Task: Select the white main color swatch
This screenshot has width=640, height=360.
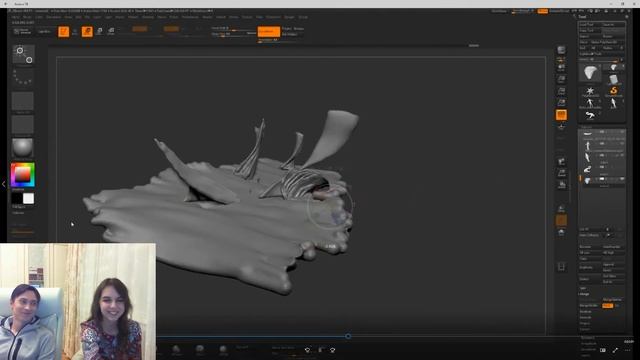Action: (x=29, y=199)
